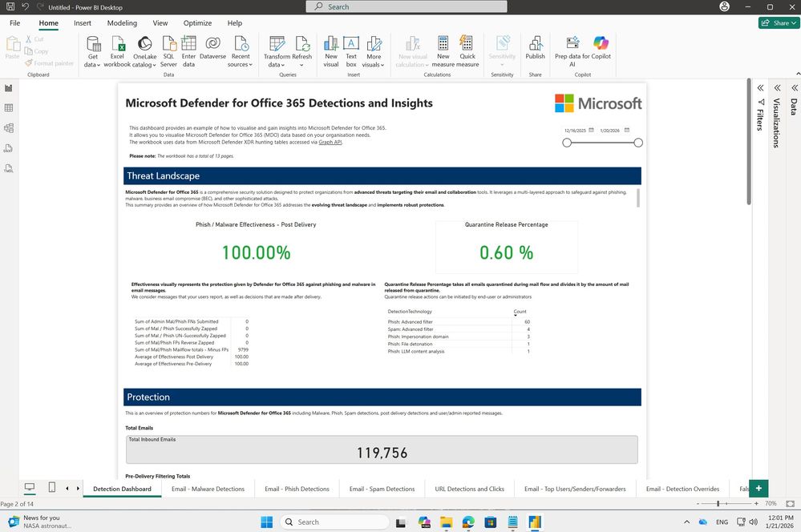Expand the Visualizations pane
The width and height of the screenshot is (801, 532).
tap(776, 88)
